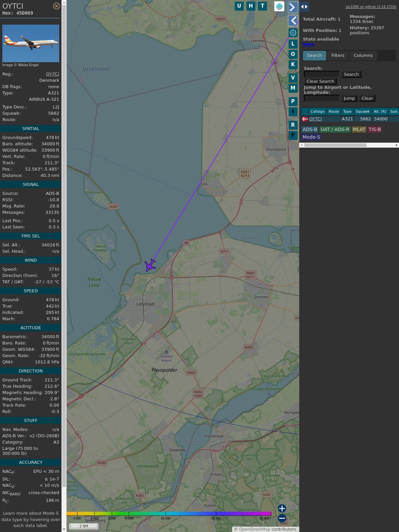This screenshot has width=399, height=532.
Task: Open the Stats available here link
Action: [308, 44]
